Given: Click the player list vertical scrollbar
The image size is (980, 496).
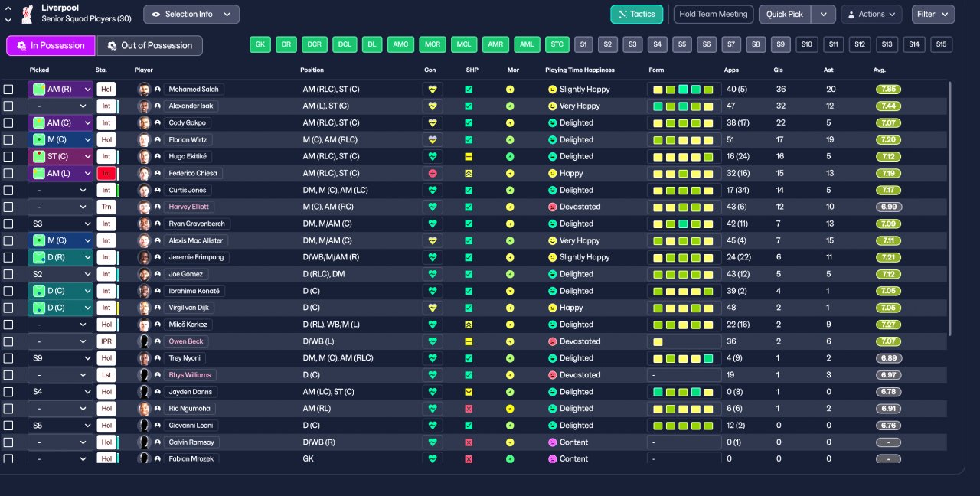Looking at the screenshot, I should 950,208.
